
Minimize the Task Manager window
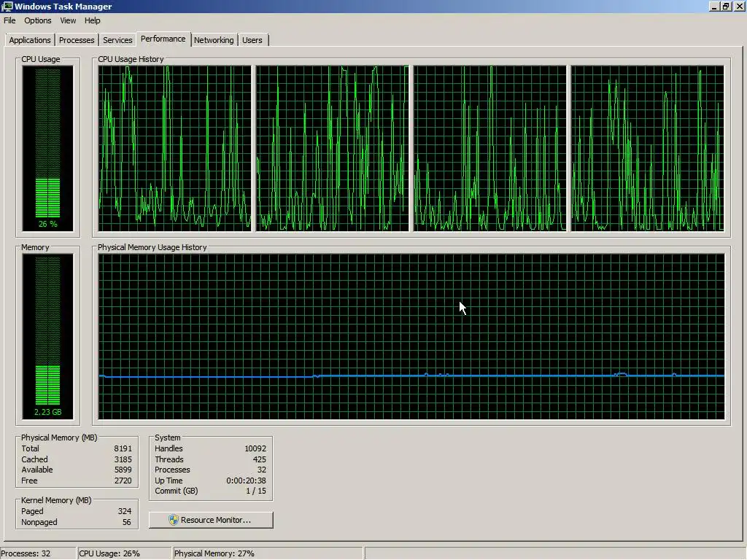coord(713,7)
